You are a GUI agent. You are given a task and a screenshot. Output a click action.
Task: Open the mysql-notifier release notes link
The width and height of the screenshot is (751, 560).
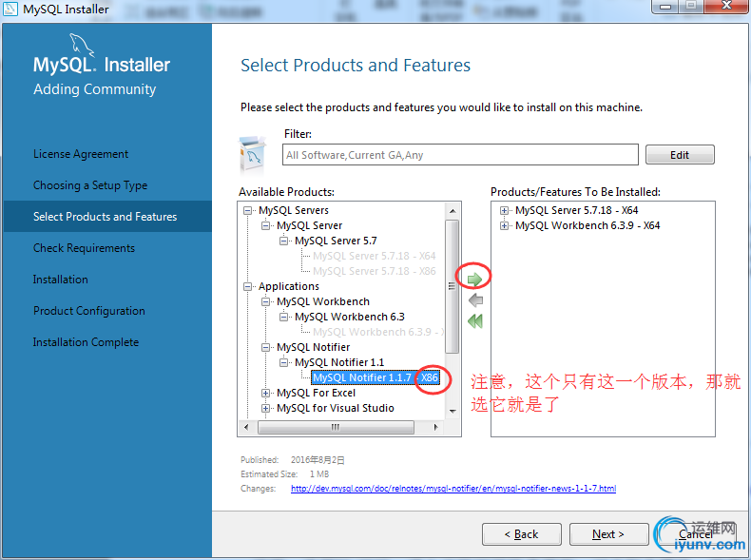(x=453, y=489)
